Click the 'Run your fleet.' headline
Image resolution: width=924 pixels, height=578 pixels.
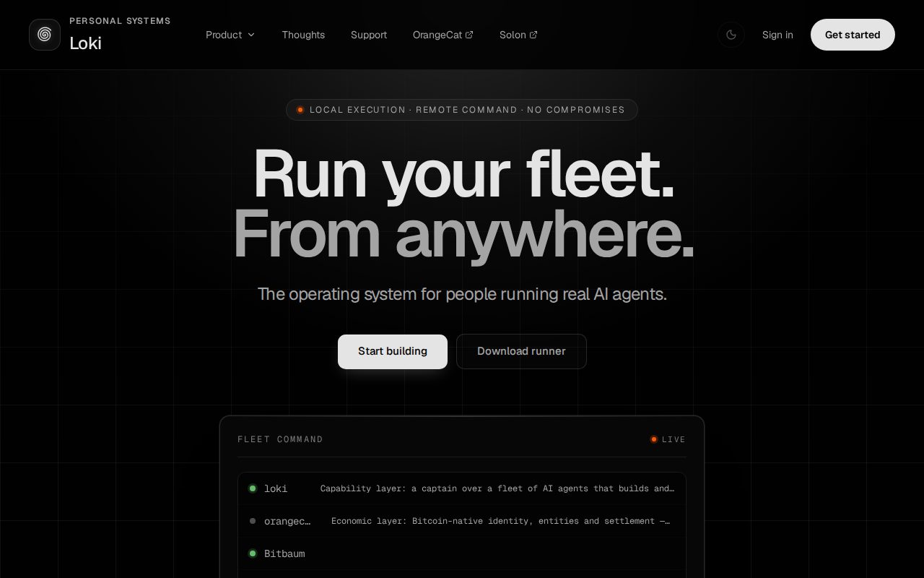(463, 174)
